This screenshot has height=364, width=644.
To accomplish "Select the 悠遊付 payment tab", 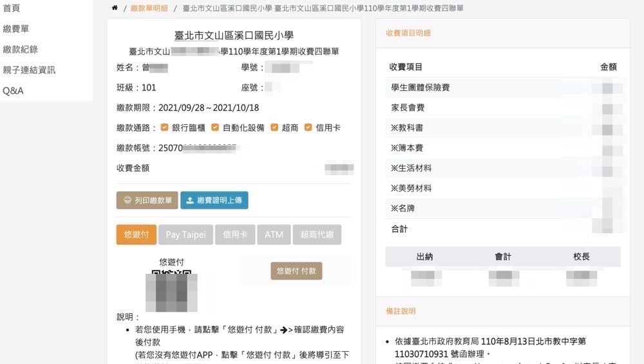I will pos(137,235).
